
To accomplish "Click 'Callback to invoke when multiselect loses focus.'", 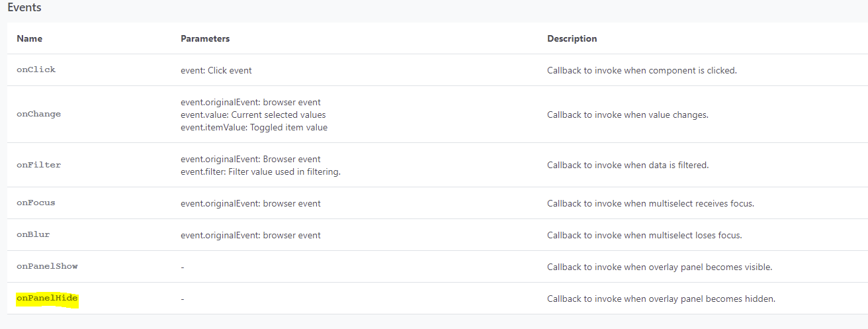I will click(x=645, y=235).
